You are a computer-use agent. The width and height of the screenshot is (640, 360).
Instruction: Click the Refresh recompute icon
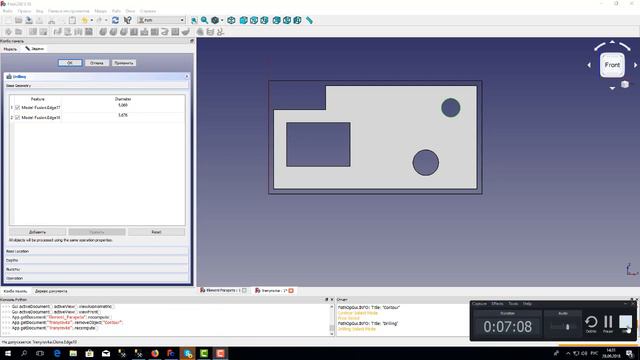[116, 20]
